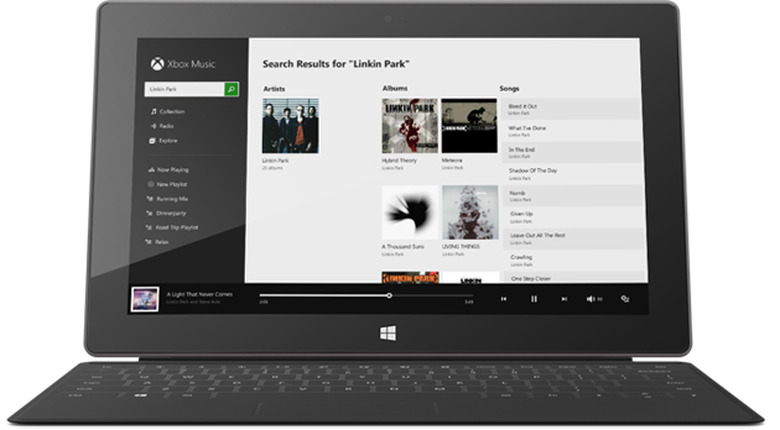Skip to the previous track
This screenshot has height=430, width=780.
click(503, 299)
